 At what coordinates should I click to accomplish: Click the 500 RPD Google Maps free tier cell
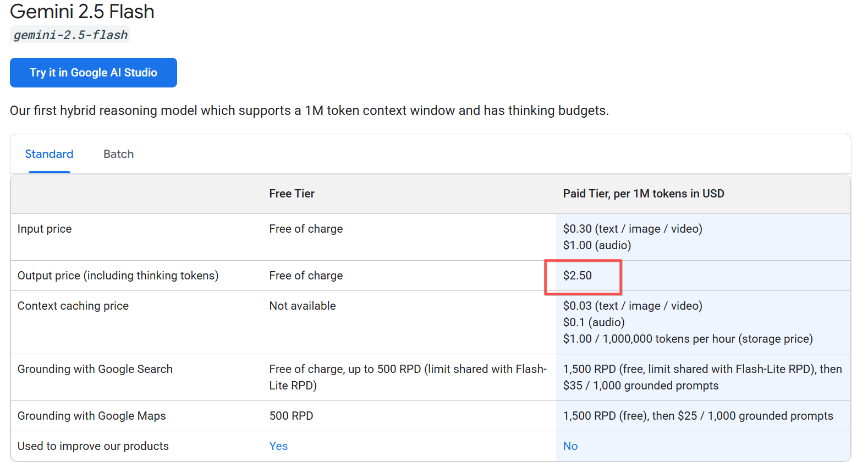click(291, 416)
